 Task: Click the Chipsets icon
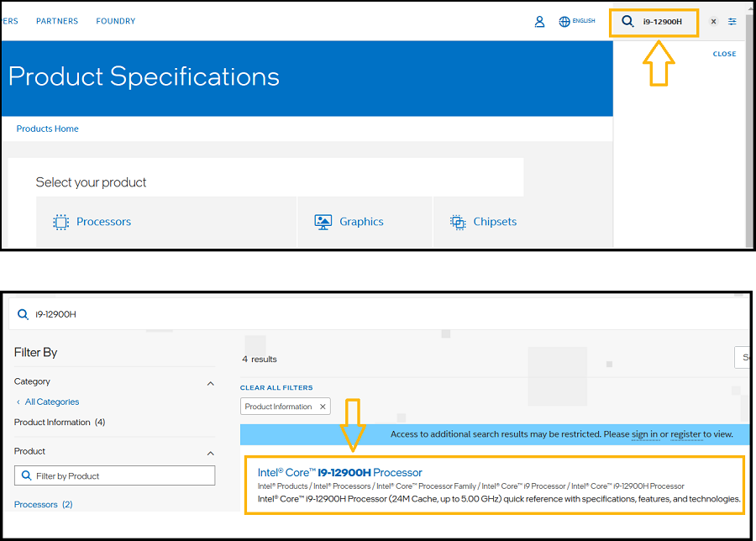tap(458, 222)
